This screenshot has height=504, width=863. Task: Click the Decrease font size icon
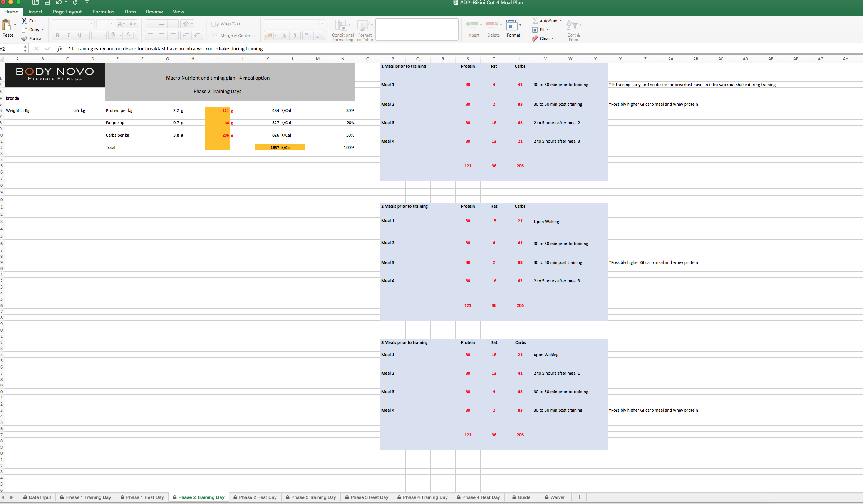click(x=132, y=24)
